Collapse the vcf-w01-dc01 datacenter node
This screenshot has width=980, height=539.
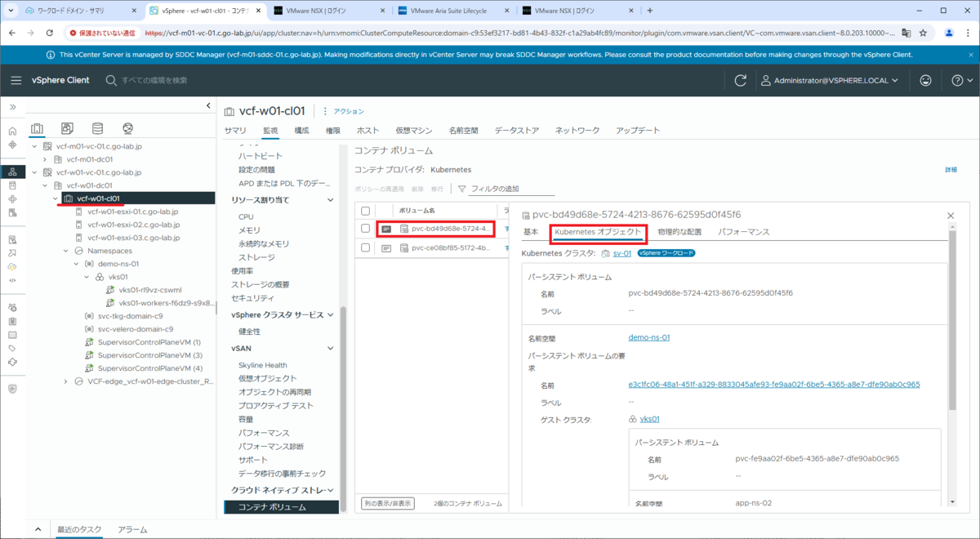tap(45, 185)
